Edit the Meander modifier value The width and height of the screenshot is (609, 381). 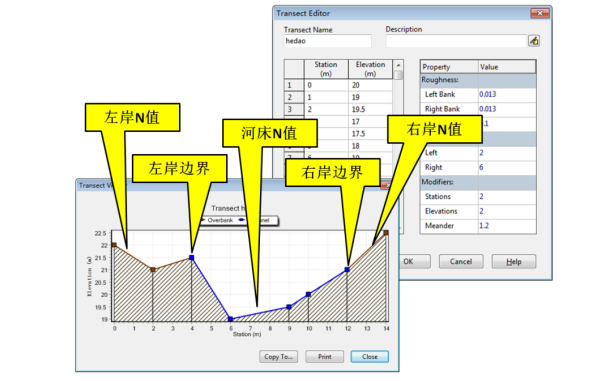(507, 226)
